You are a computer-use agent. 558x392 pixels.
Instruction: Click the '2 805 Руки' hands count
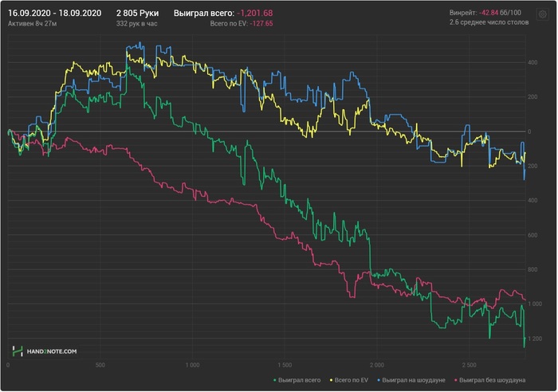(x=138, y=14)
